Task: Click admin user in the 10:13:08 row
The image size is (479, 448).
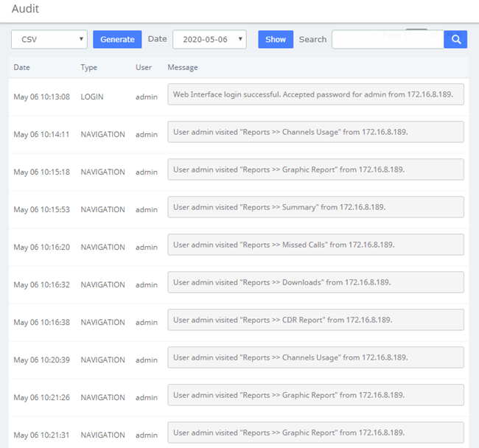Action: pos(147,97)
